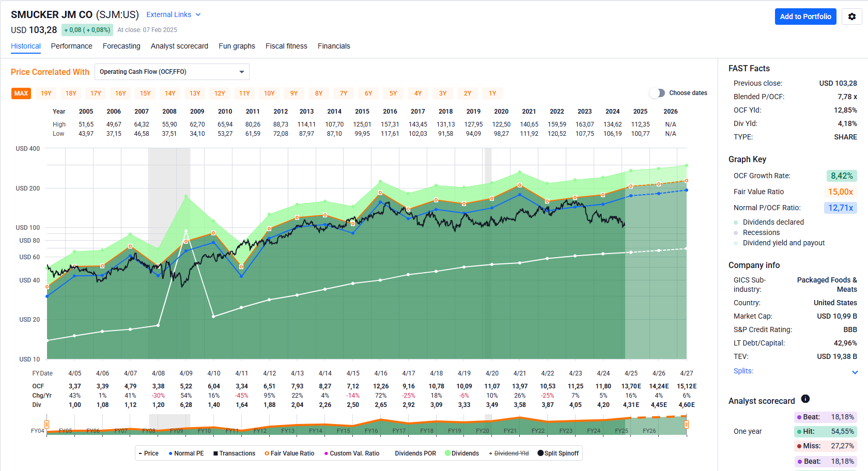
Task: Toggle Price line in chart legend
Action: click(149, 453)
